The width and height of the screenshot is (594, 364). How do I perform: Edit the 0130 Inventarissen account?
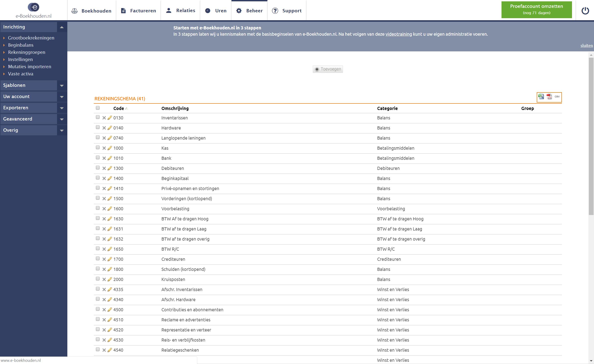110,118
